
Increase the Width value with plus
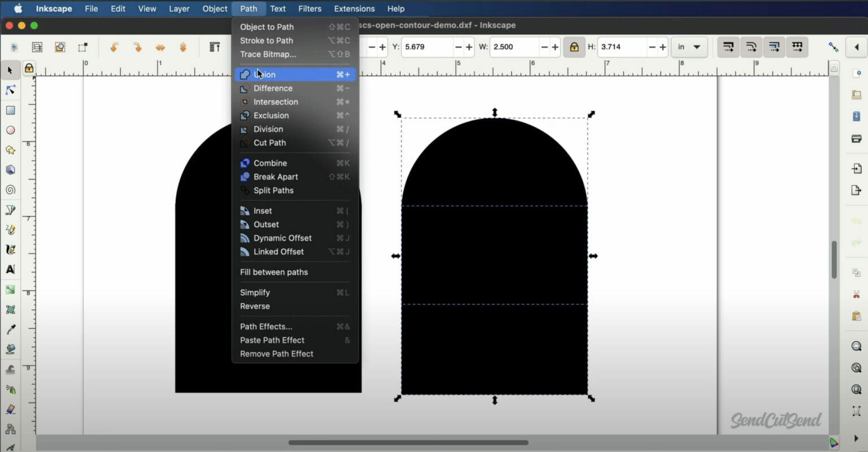[x=554, y=47]
